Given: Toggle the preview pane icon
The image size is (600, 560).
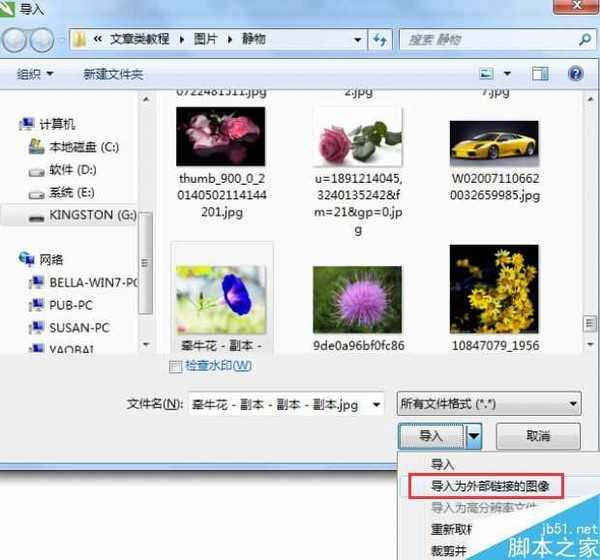Looking at the screenshot, I should [540, 74].
